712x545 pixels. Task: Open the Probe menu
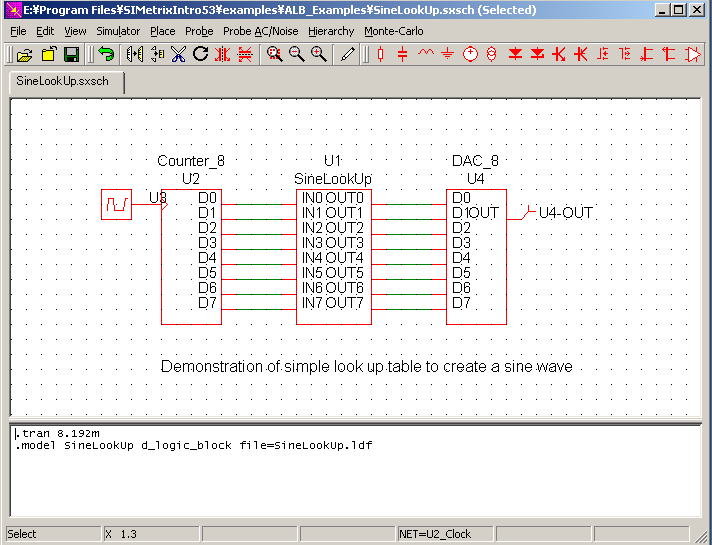click(199, 31)
